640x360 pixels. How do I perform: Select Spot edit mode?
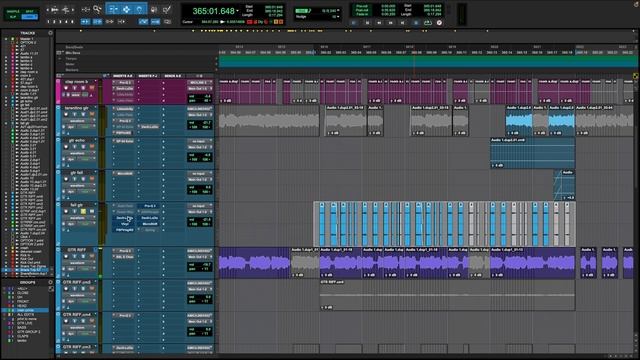(29, 11)
